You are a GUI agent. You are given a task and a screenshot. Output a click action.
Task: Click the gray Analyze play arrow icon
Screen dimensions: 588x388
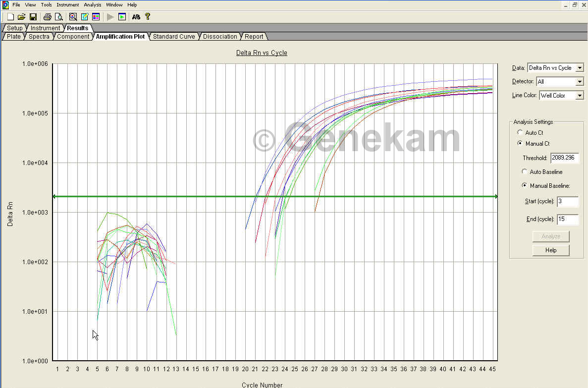point(110,17)
